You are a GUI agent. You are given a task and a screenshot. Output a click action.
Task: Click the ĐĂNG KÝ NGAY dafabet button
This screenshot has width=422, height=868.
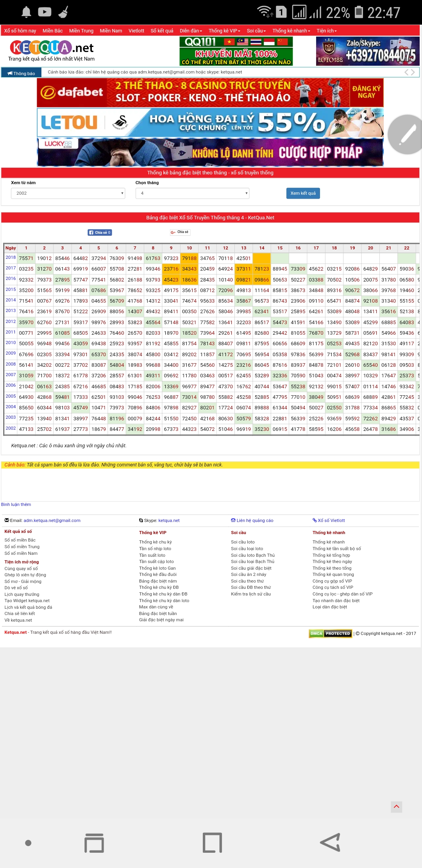[x=366, y=92]
